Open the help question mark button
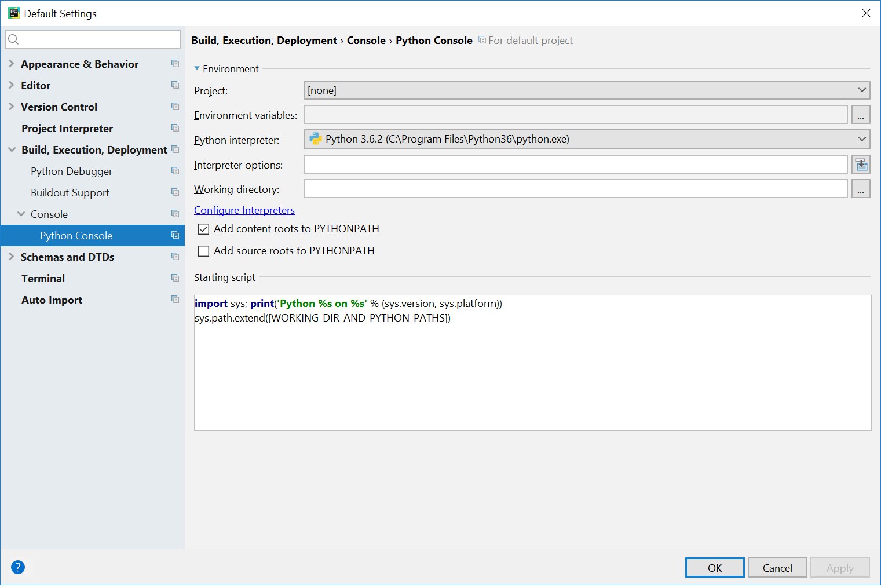The image size is (881, 588). 18,567
